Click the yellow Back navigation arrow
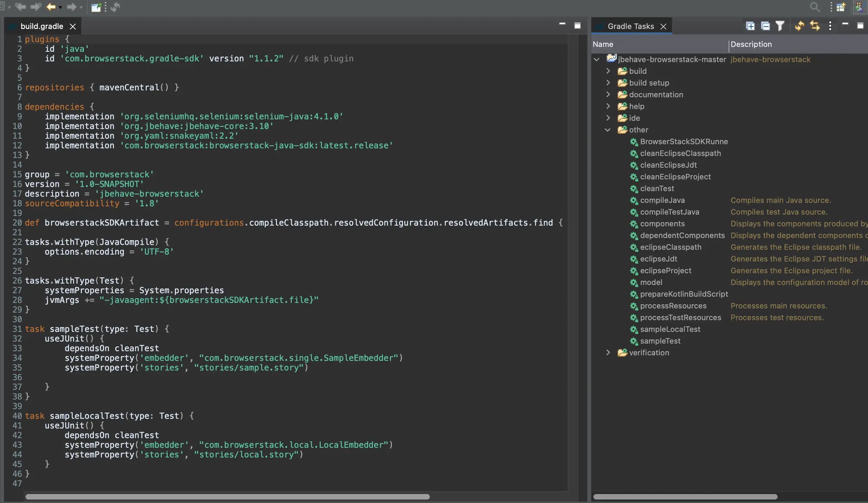This screenshot has height=503, width=868. [51, 7]
